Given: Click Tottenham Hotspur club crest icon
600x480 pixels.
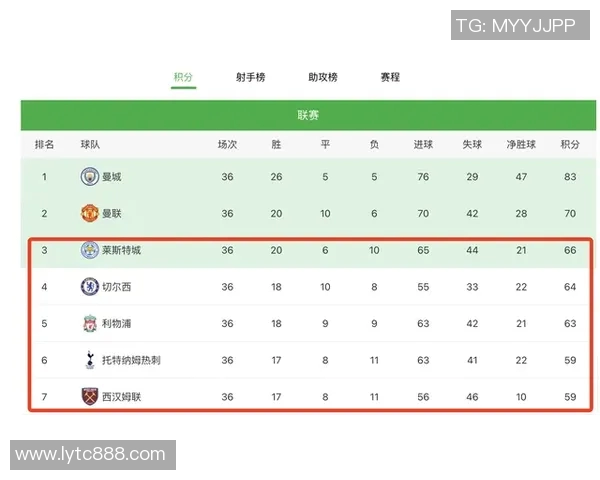Looking at the screenshot, I should [x=89, y=360].
